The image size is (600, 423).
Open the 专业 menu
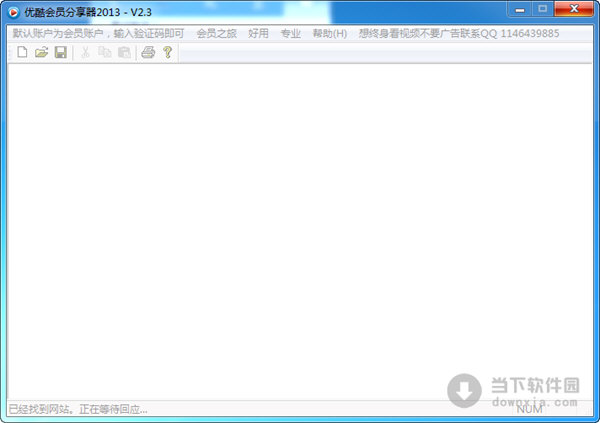pos(290,34)
